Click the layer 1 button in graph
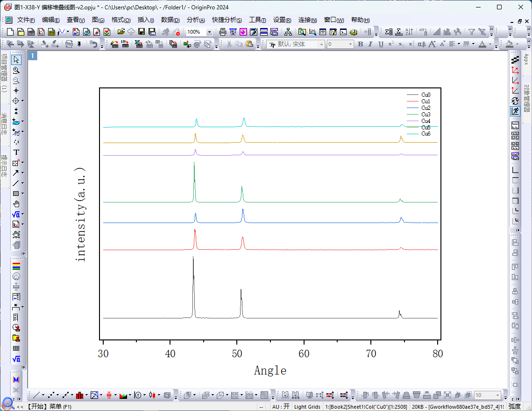The width and height of the screenshot is (532, 411). [33, 55]
